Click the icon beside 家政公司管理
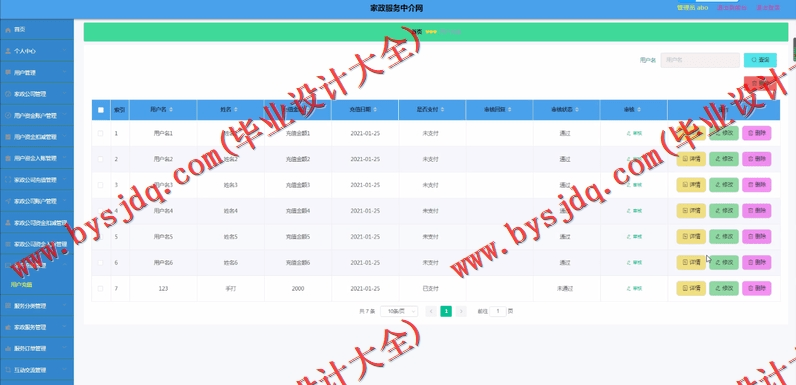796x385 pixels. 8,94
